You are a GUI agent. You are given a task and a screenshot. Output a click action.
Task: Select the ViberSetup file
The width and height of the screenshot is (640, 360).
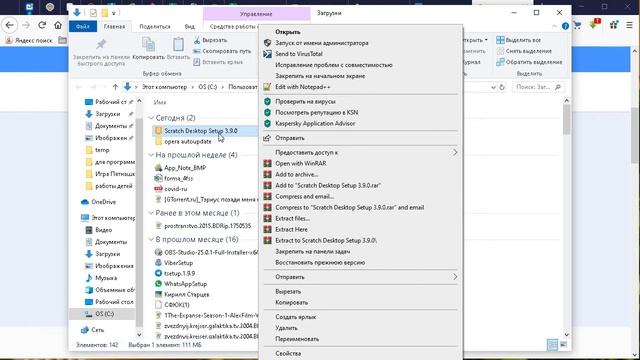174,263
